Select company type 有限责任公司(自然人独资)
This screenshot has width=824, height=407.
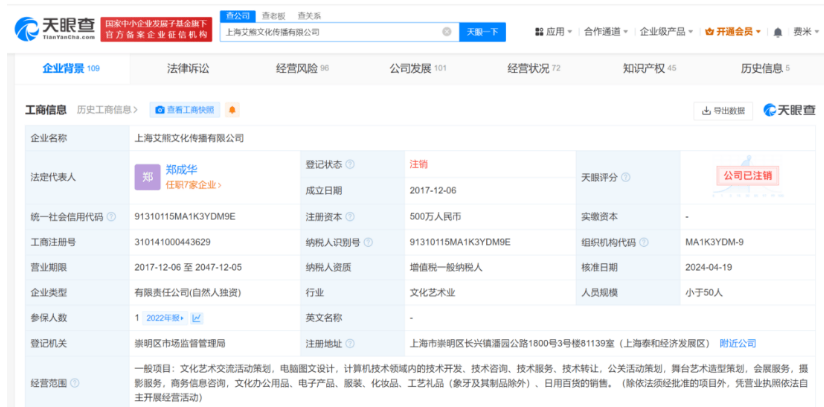coord(188,293)
